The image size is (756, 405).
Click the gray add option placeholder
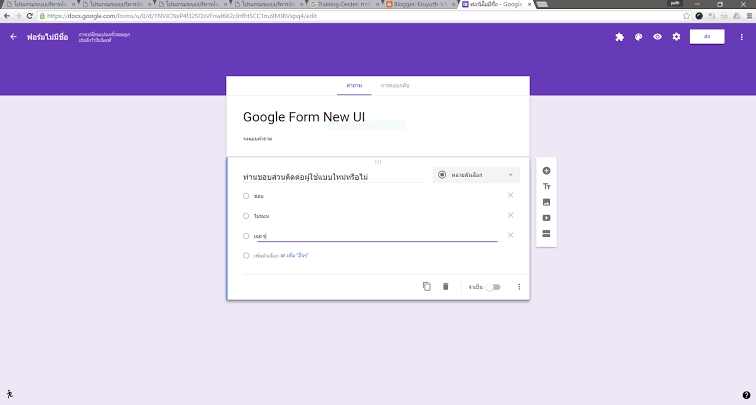coord(266,256)
